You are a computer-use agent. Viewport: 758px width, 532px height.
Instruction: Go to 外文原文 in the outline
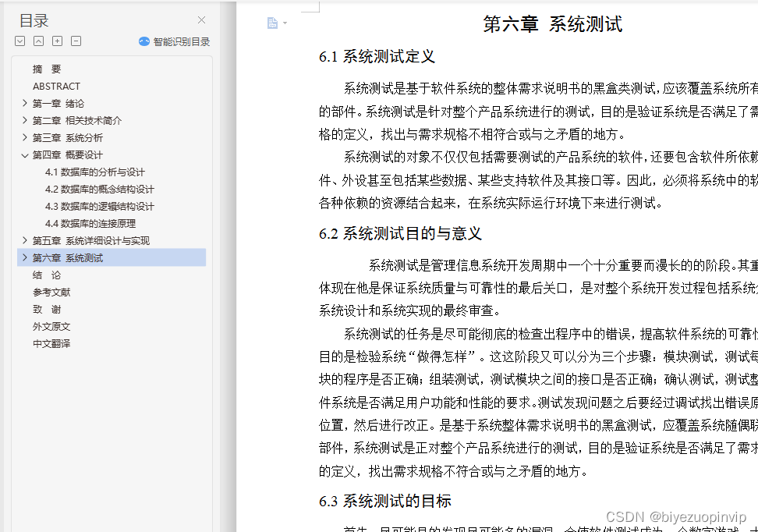pos(51,326)
